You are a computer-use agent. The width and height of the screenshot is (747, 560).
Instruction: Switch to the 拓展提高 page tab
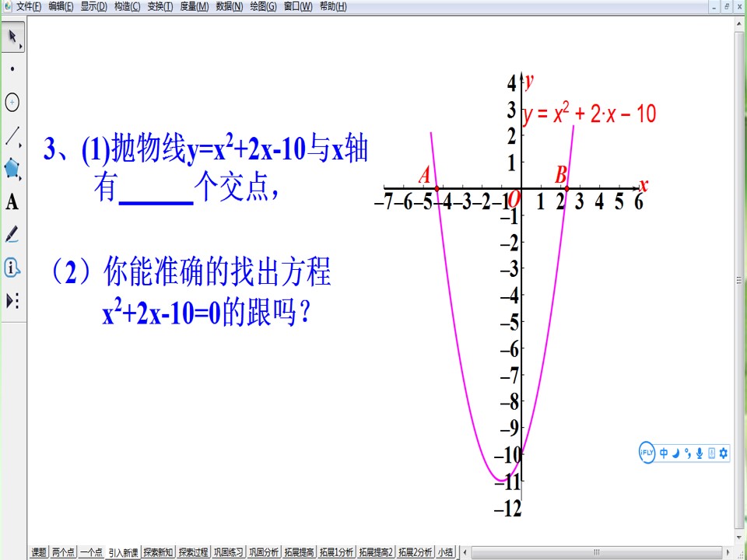coord(299,552)
